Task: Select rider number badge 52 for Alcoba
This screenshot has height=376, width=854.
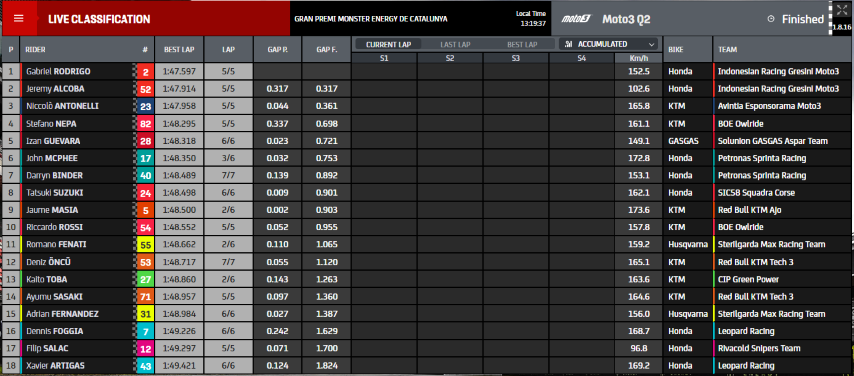Action: point(145,89)
